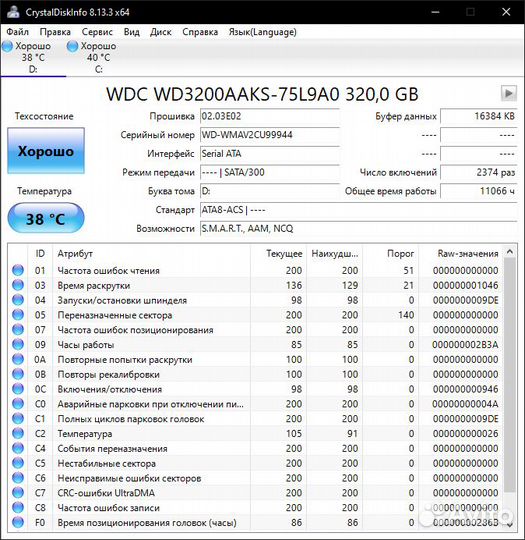Click the status orb for attribute 04

point(18,300)
